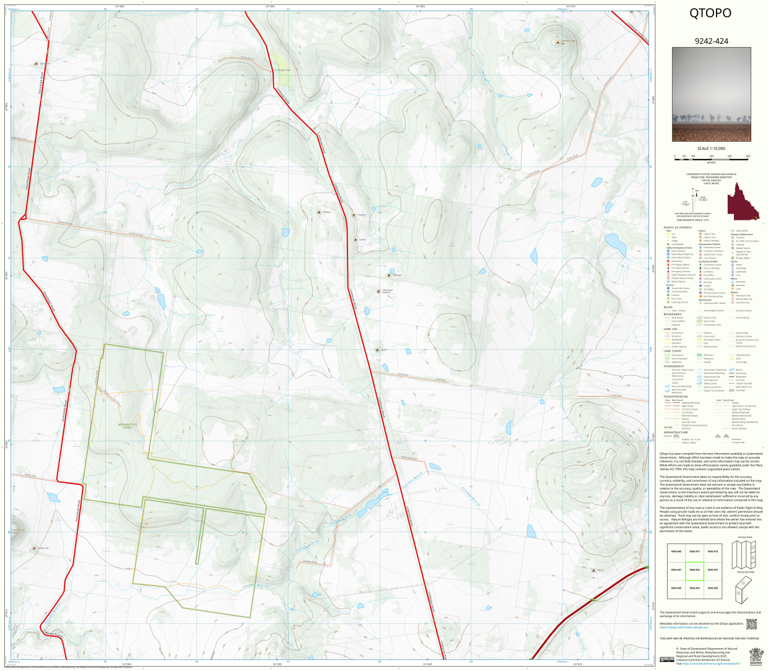
Task: Select the map sheet number 9242-424
Action: (x=711, y=41)
